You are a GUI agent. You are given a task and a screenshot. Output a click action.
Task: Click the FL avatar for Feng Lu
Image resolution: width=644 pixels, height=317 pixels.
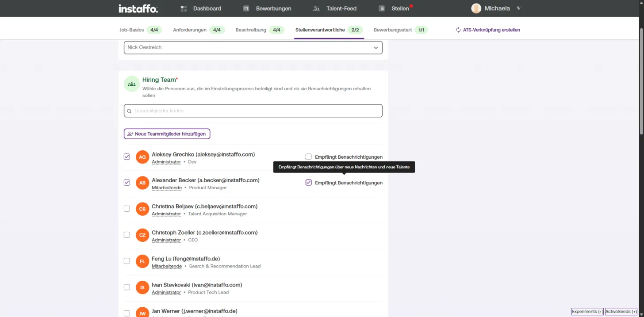point(142,261)
